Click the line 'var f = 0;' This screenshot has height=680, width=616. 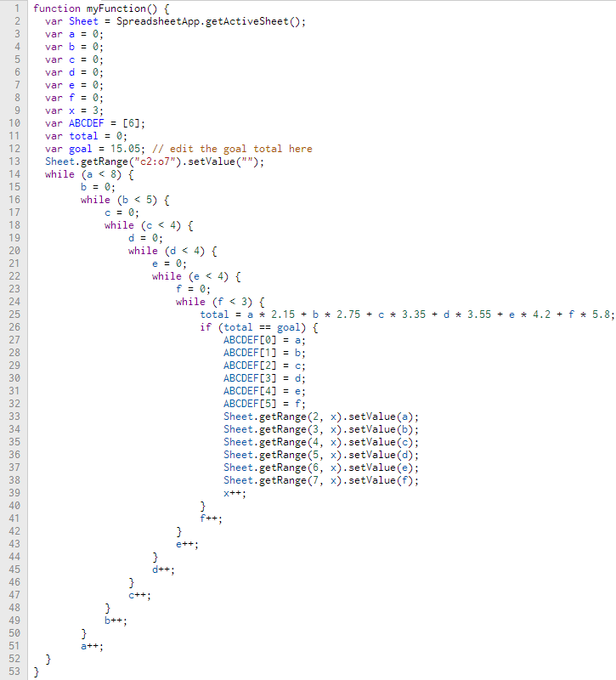(x=74, y=98)
